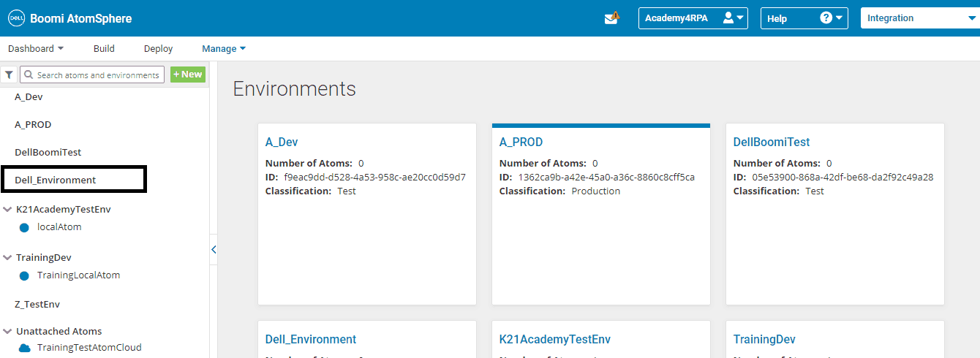
Task: Collapse the K21AcademyTestEnv tree node
Action: point(8,209)
